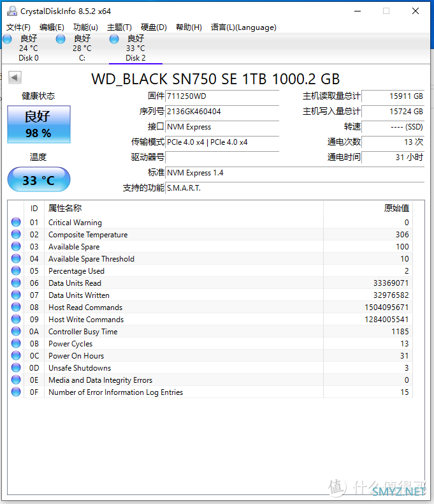Click power-on count value 13 次
This screenshot has width=434, height=504.
(393, 142)
